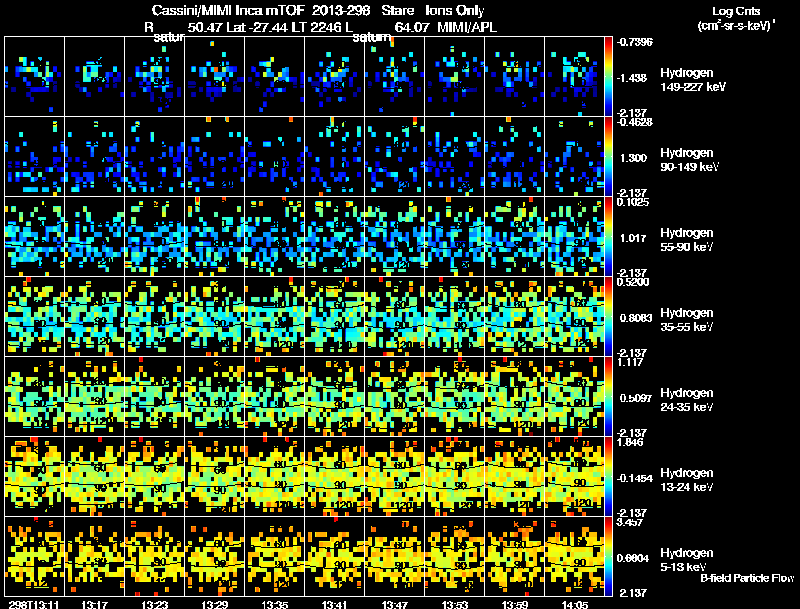Click the '0.5097' colorbar value

(x=636, y=398)
